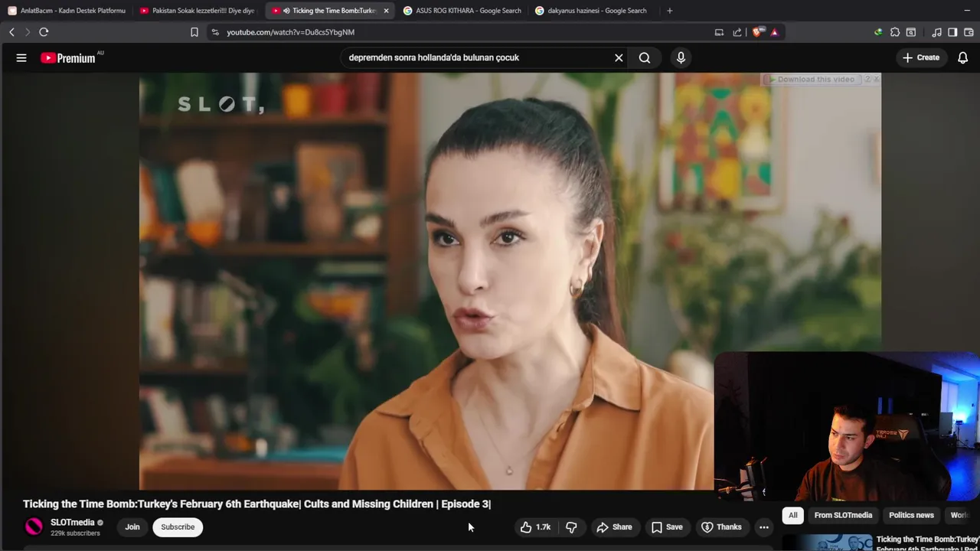This screenshot has width=980, height=551.
Task: Save the video to a playlist
Action: [x=666, y=527]
